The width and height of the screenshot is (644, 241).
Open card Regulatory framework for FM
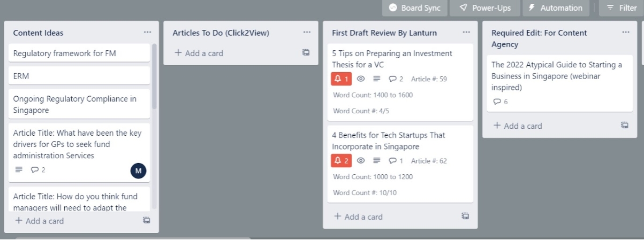[79, 53]
